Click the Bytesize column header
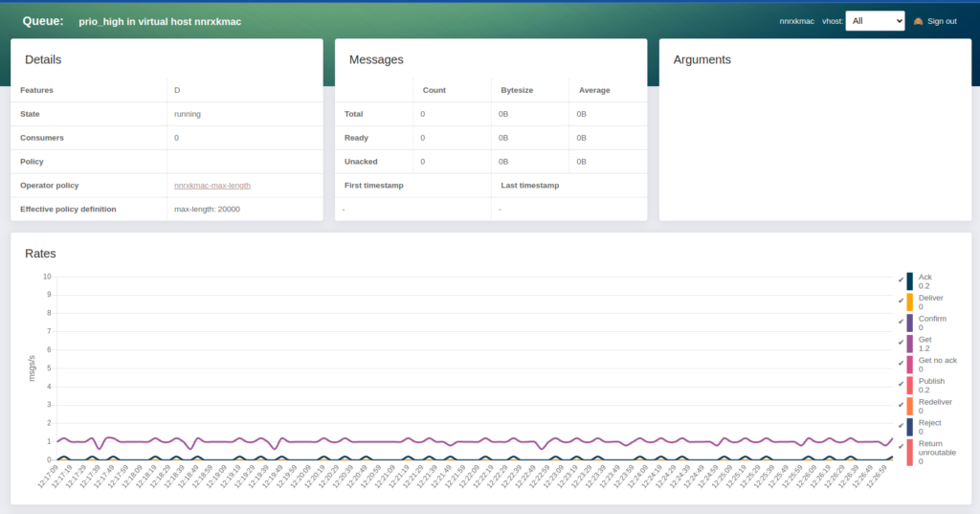The height and width of the screenshot is (514, 980). pyautogui.click(x=517, y=90)
